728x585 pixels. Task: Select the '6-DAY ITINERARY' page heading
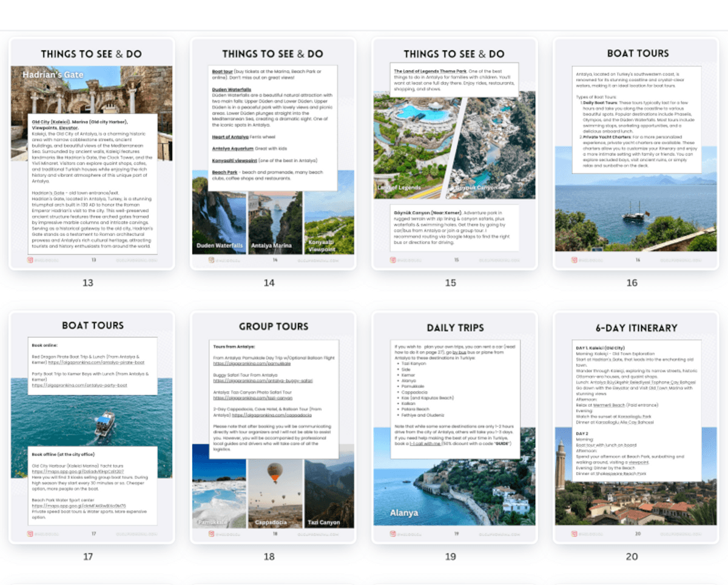[636, 328]
